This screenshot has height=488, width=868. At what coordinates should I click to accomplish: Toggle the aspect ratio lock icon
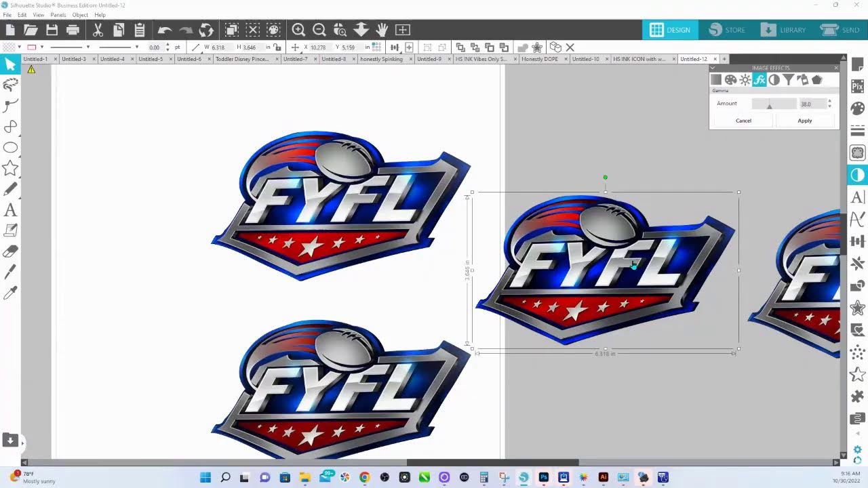click(278, 47)
